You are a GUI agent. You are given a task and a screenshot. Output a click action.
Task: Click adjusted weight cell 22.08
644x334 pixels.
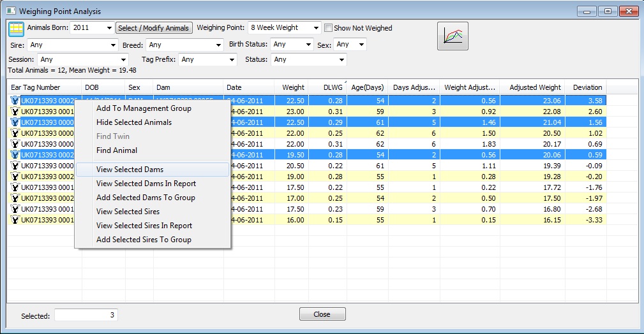click(533, 112)
